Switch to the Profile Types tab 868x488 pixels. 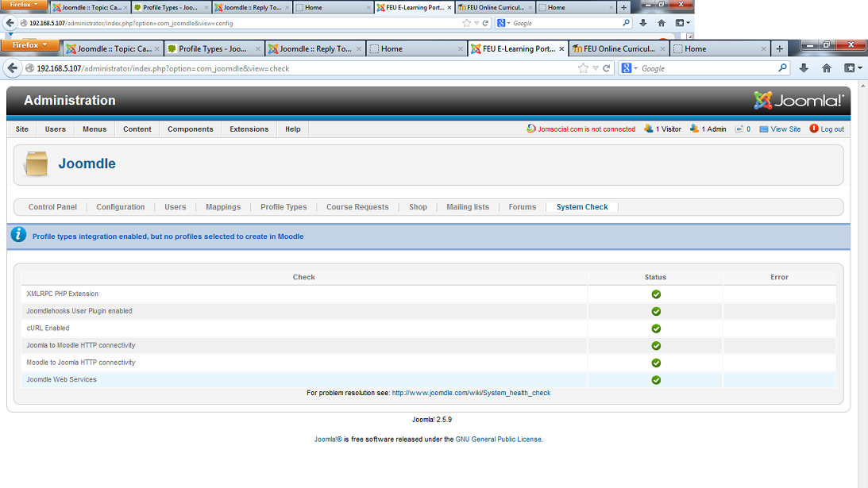pyautogui.click(x=284, y=207)
